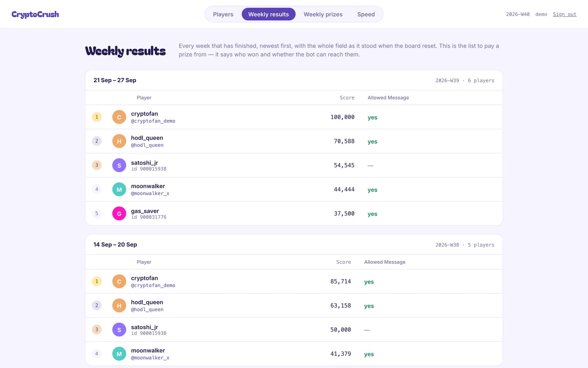Click cryptofan's avatar in the 14 Sep–20 Sep week
This screenshot has height=368, width=588.
click(119, 282)
